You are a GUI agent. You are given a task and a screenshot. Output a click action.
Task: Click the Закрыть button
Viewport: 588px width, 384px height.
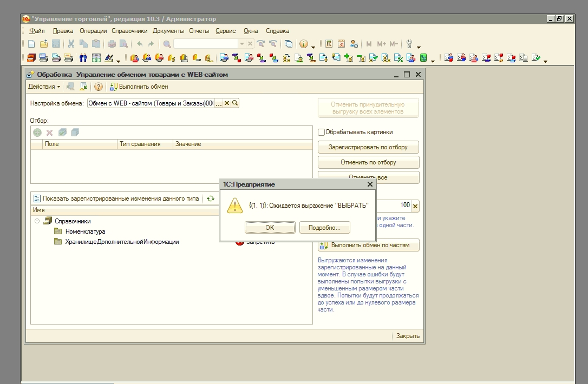point(408,336)
